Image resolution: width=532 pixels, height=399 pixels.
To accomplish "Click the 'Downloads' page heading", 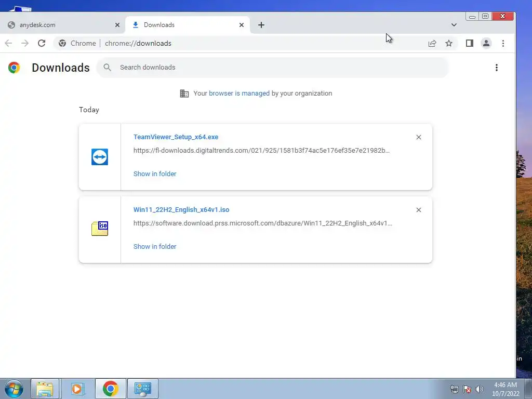I will coord(61,68).
